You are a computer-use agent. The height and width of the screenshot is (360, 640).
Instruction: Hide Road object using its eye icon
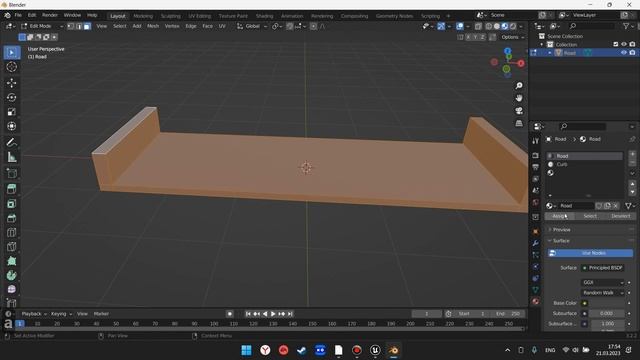tap(624, 53)
